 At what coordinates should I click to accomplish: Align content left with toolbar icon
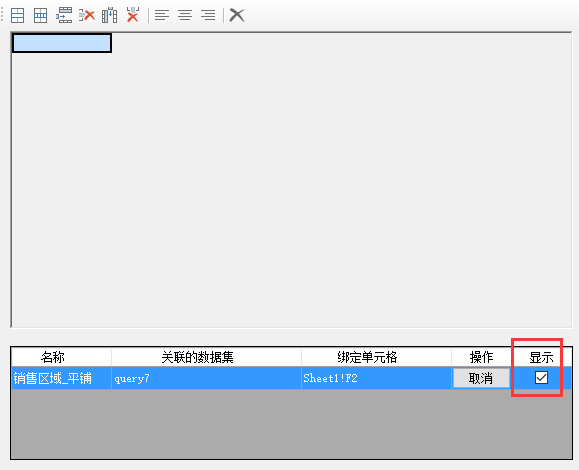point(162,15)
